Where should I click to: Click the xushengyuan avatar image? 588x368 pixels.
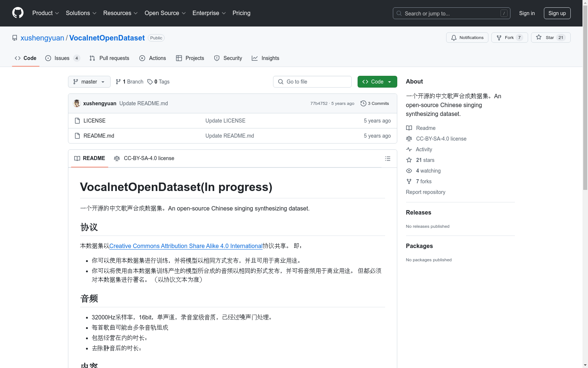[x=77, y=103]
